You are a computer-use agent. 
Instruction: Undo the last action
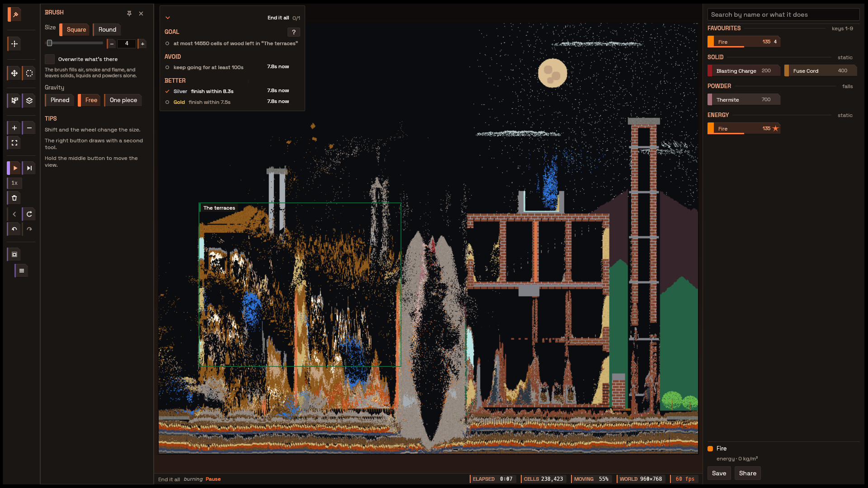tap(14, 229)
